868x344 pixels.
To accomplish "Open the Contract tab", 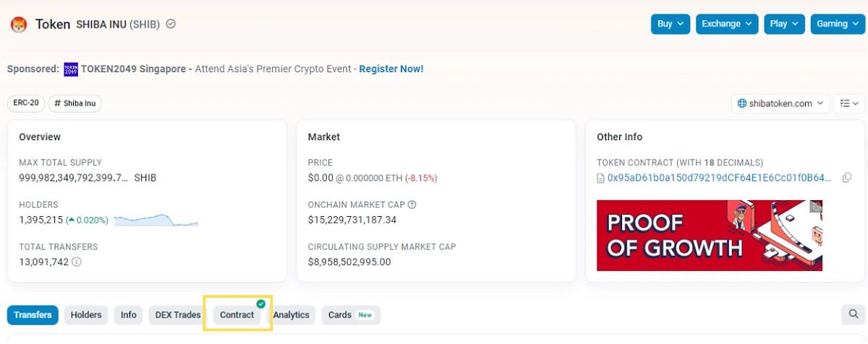I will (x=237, y=315).
